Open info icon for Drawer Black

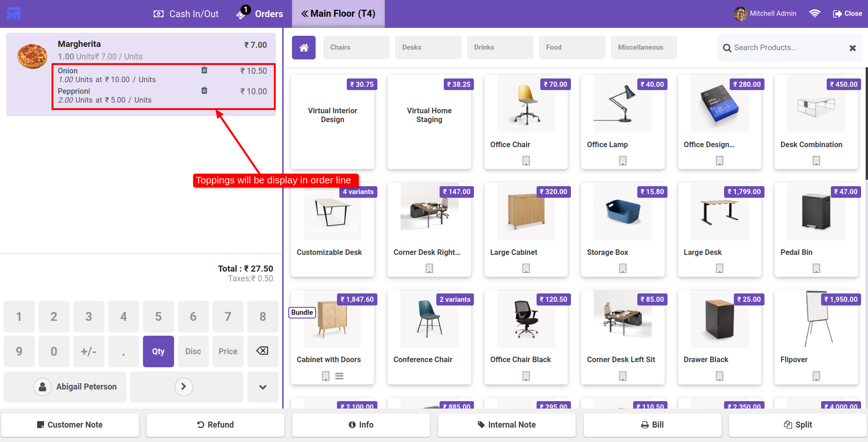tap(719, 376)
